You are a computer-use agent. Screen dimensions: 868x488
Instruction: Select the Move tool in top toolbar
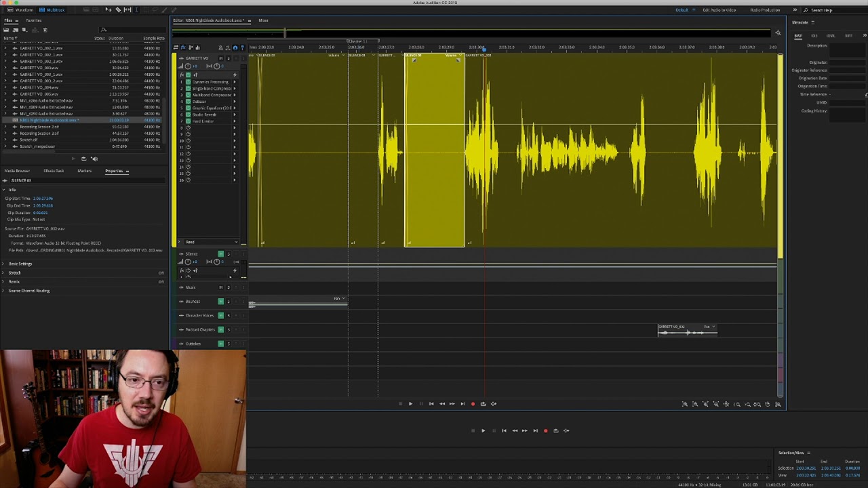coord(108,9)
